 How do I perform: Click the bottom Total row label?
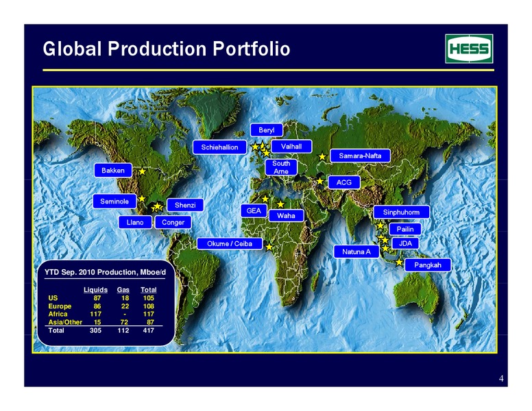click(x=56, y=330)
